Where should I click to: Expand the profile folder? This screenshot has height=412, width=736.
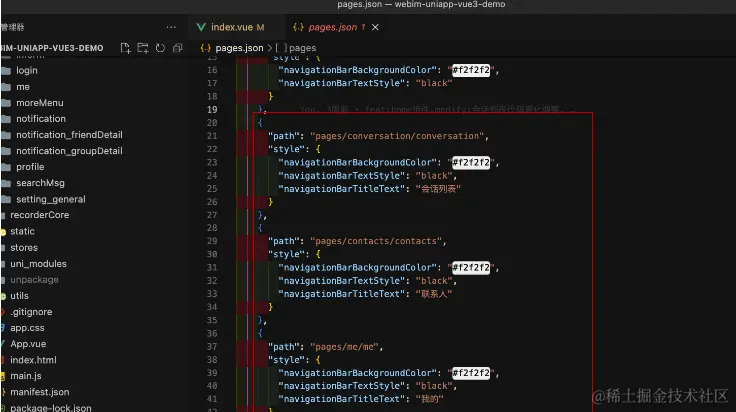(30, 167)
